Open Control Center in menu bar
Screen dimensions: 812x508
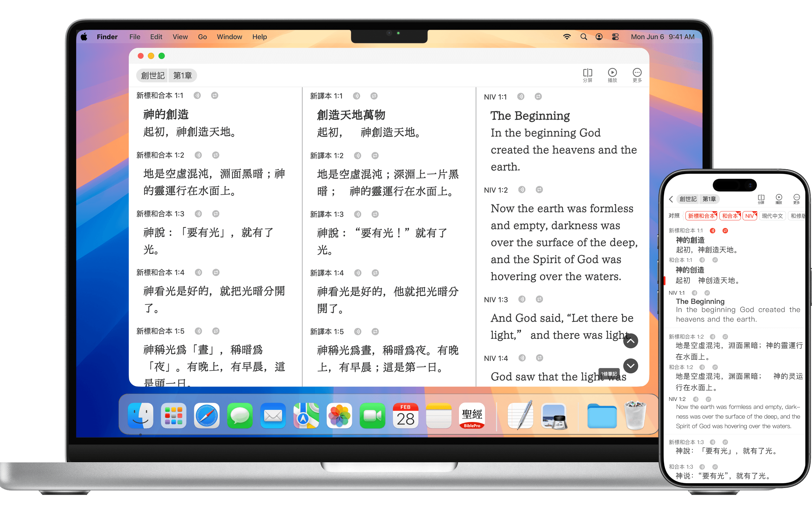[x=615, y=37]
